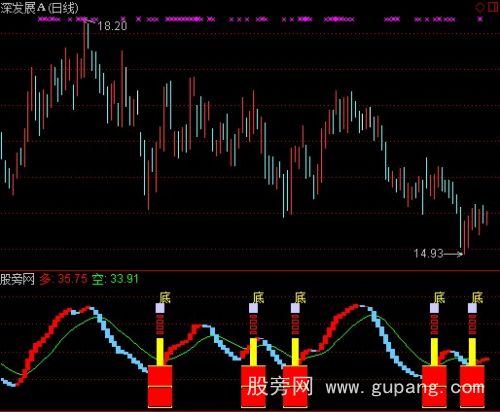The width and height of the screenshot is (500, 412).
Task: Click the diamond icon in the chart corner
Action: pyautogui.click(x=480, y=7)
